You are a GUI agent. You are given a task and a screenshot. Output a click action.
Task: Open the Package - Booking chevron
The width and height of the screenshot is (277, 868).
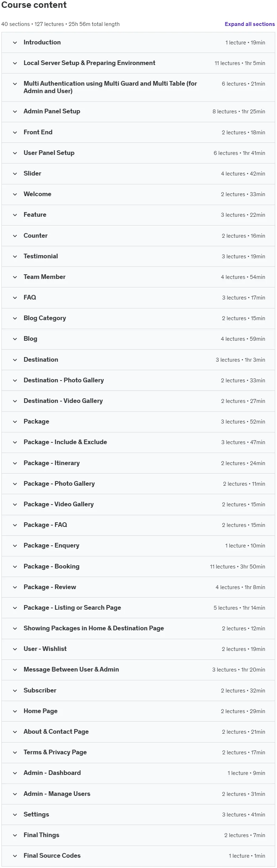15,567
